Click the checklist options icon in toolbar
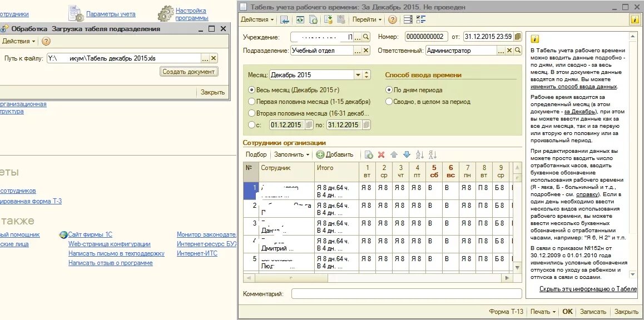This screenshot has height=320, width=644. coord(421,19)
